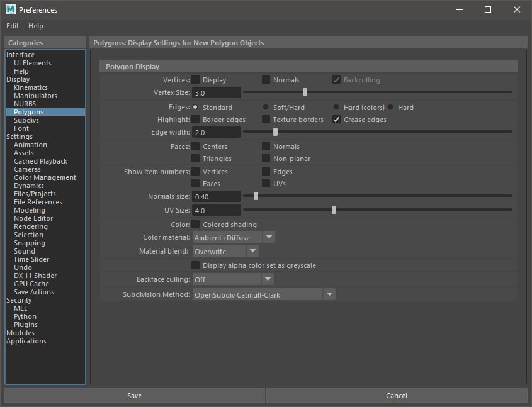
Task: Select GPU Cache category
Action: [x=31, y=284]
